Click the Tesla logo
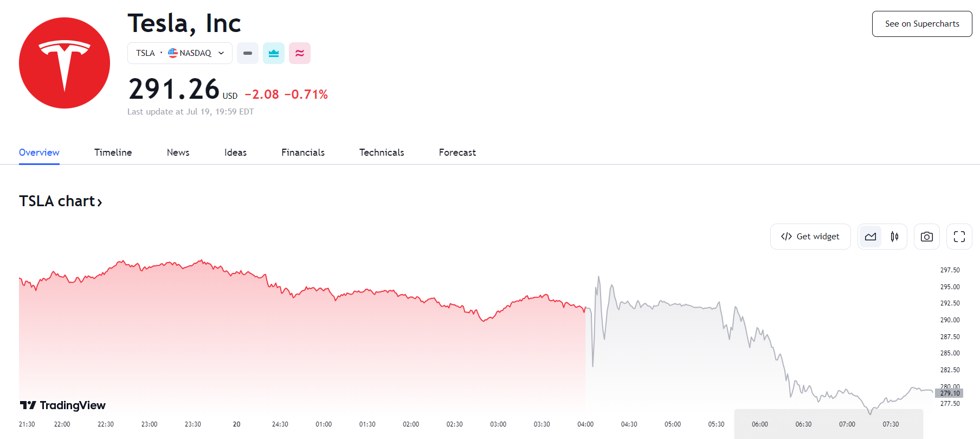This screenshot has width=980, height=439. click(65, 63)
